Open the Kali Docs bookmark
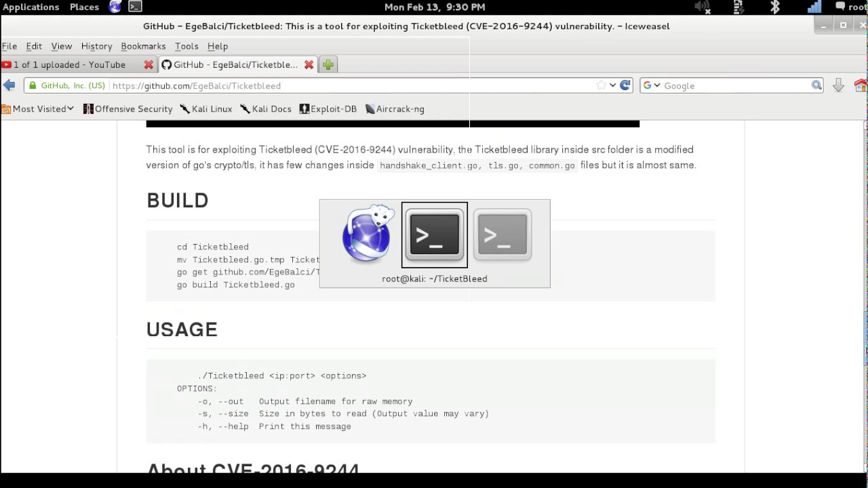The image size is (868, 488). pos(266,108)
